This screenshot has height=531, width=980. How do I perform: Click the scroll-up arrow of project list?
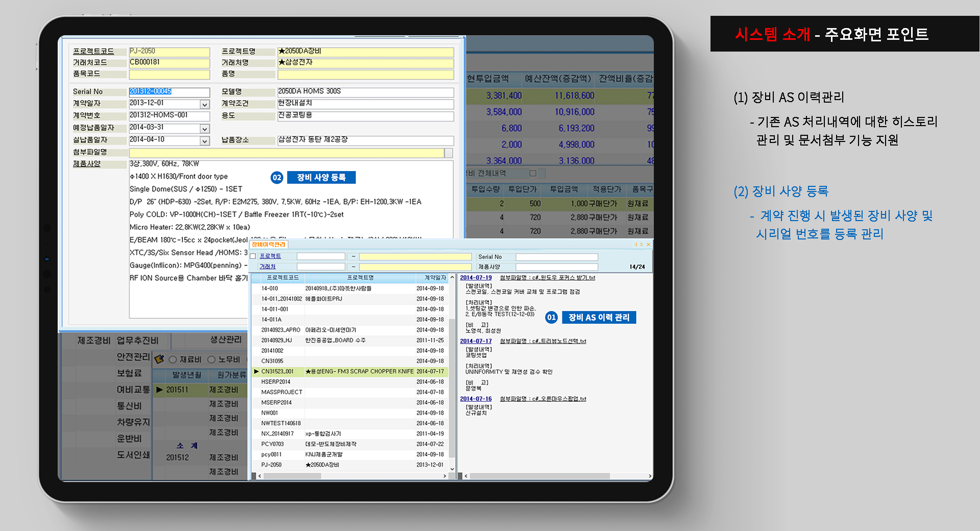pos(452,277)
